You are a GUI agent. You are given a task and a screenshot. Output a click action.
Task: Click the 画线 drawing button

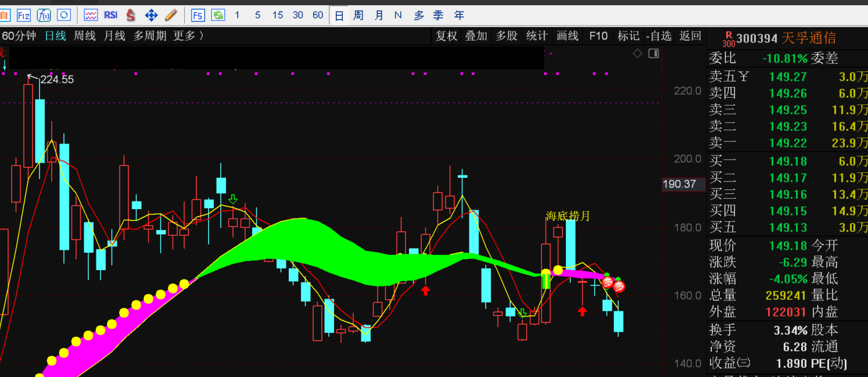click(568, 36)
